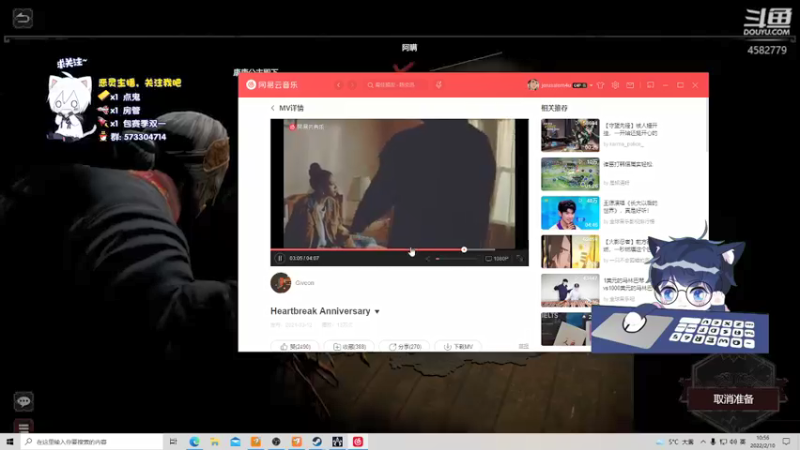
Task: Click the NetEase Cloud Music logo
Action: pyautogui.click(x=272, y=85)
